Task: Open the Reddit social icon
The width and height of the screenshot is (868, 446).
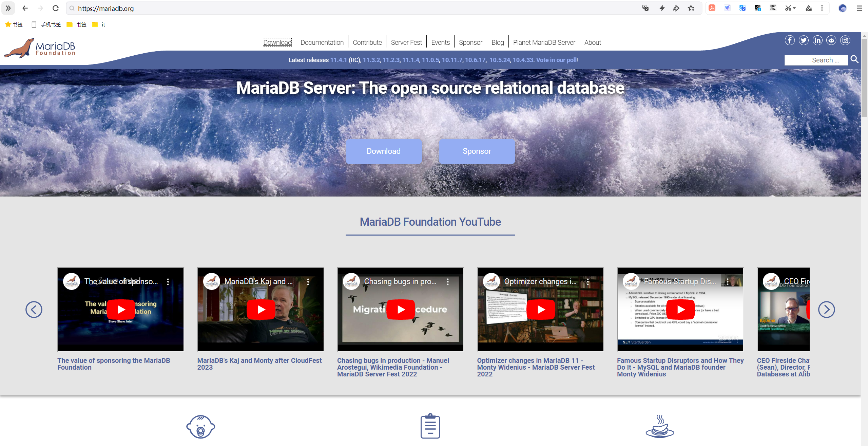Action: 831,40
